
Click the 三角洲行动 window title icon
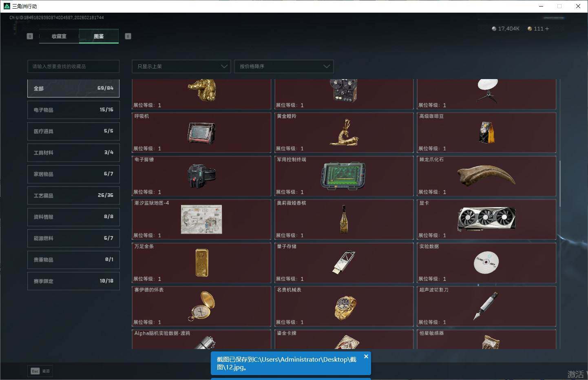(7, 6)
